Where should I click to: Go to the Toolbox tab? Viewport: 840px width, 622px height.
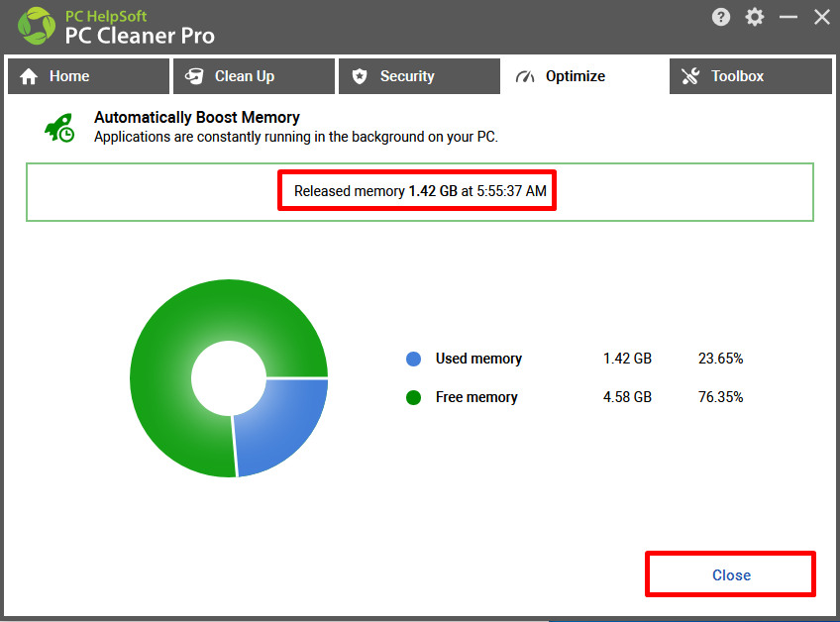(x=751, y=76)
